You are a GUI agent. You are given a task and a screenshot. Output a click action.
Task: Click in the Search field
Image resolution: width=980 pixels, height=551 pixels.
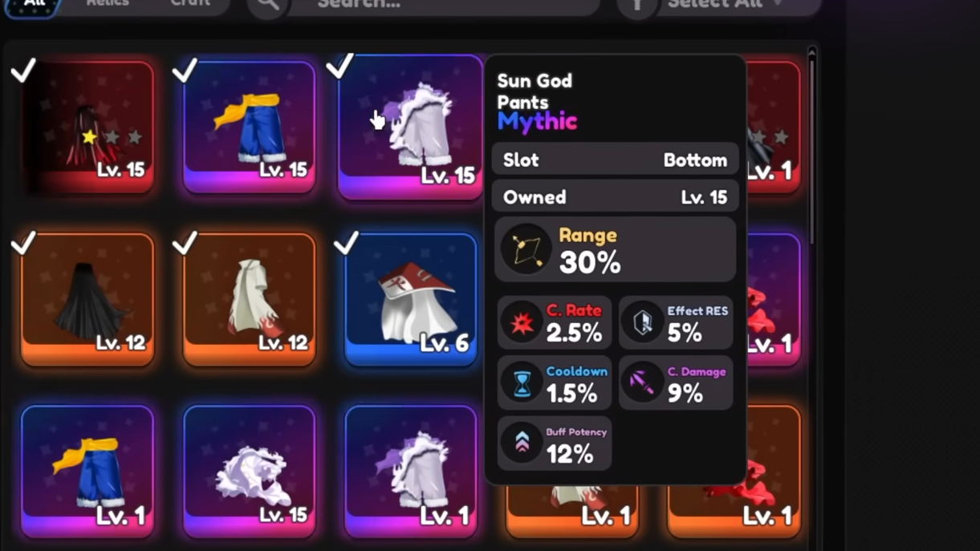coord(444,5)
